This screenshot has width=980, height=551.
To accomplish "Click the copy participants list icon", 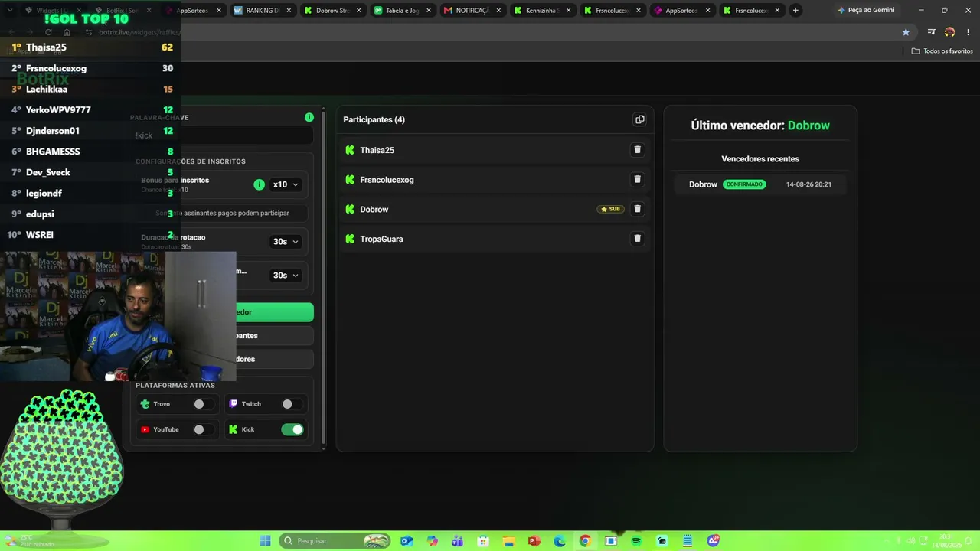I will 639,119.
